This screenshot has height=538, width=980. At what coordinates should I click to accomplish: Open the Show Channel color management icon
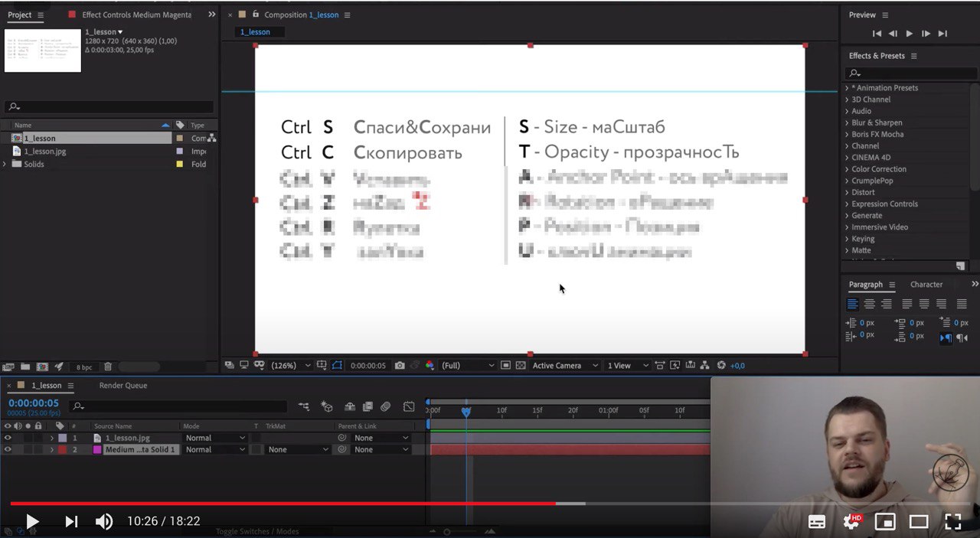point(430,366)
